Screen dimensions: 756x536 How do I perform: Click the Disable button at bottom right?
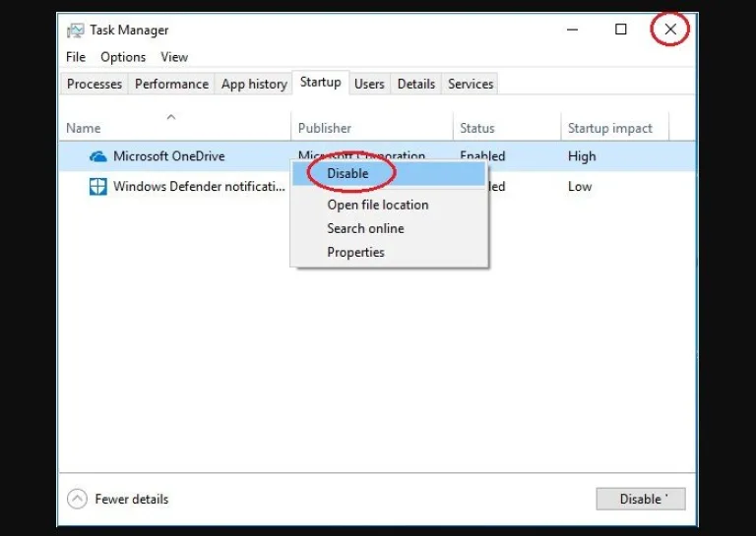point(641,499)
